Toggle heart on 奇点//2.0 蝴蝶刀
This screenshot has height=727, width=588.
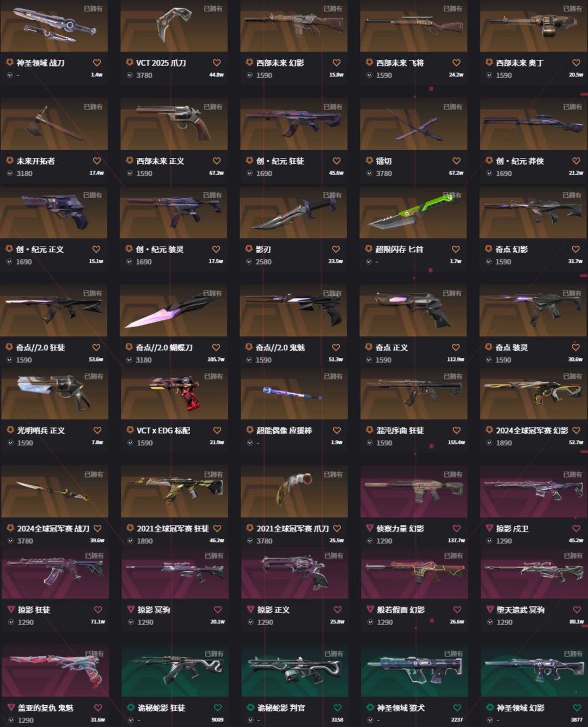pyautogui.click(x=216, y=347)
